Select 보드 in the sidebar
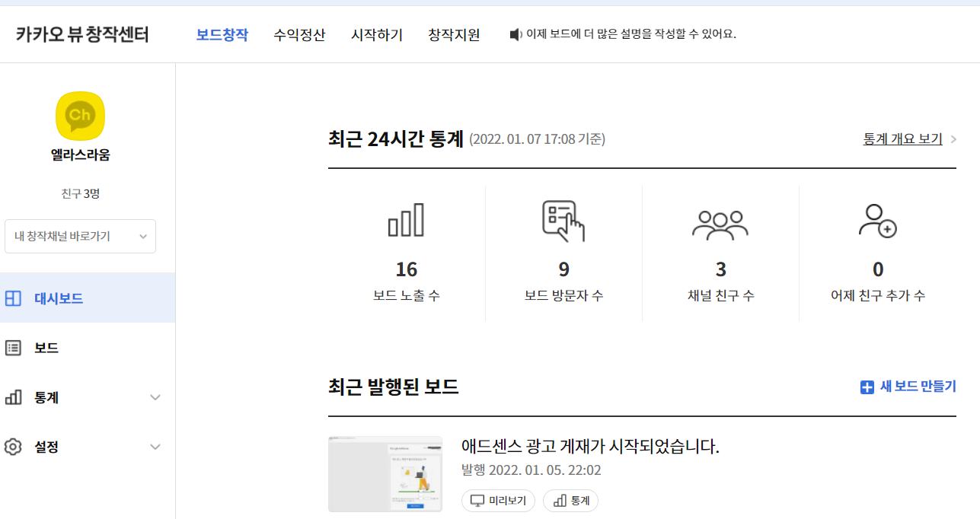 88,348
